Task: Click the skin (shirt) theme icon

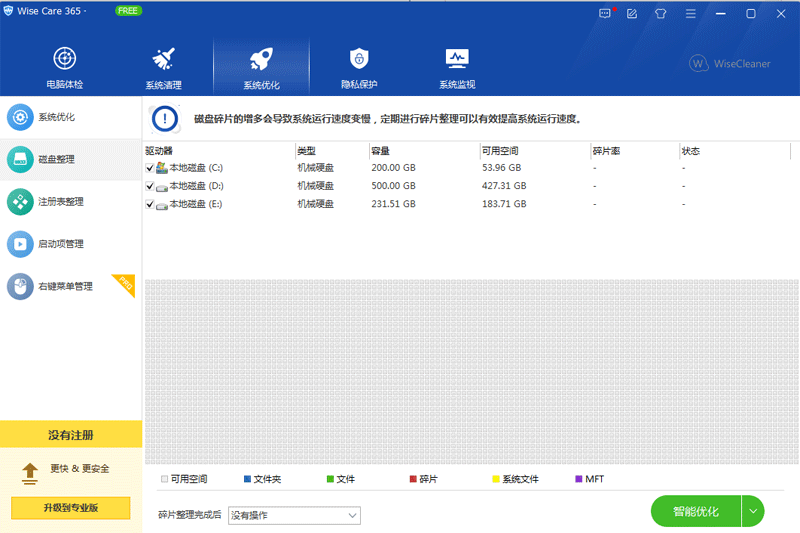Action: (660, 14)
